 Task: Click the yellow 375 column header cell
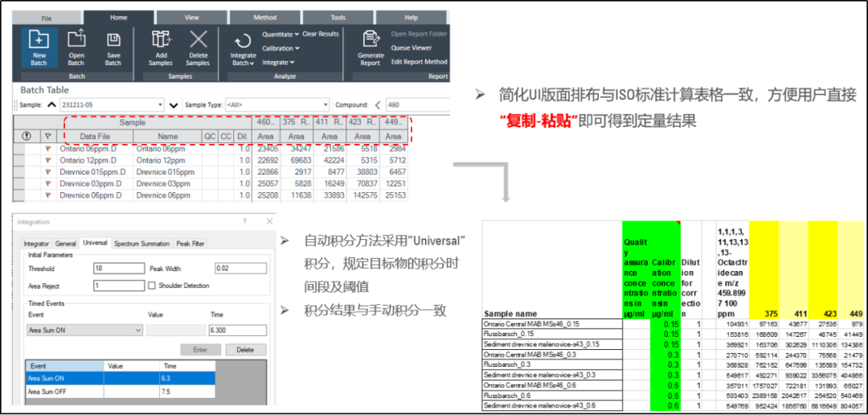(764, 269)
